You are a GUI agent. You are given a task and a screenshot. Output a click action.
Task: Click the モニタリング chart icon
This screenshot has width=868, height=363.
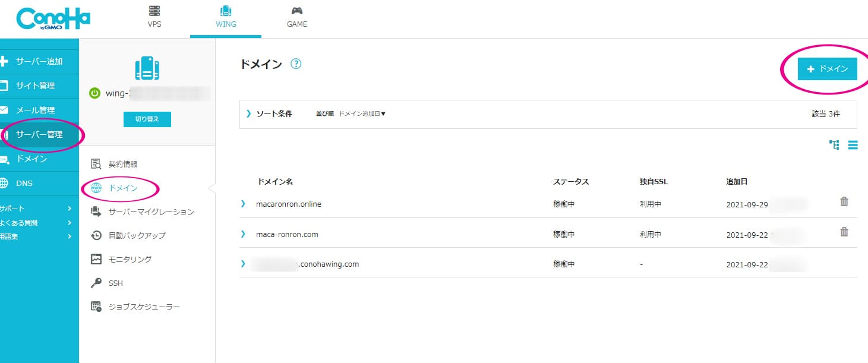point(96,259)
